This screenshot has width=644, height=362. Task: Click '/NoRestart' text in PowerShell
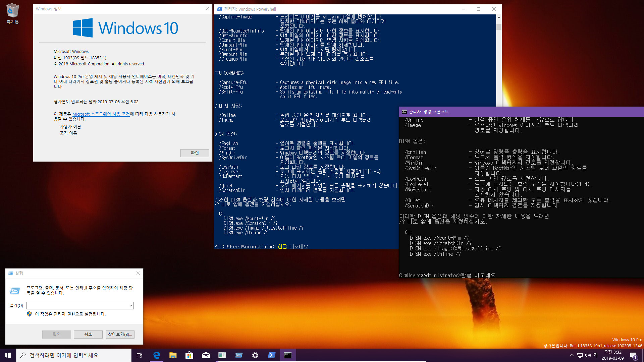pyautogui.click(x=231, y=176)
